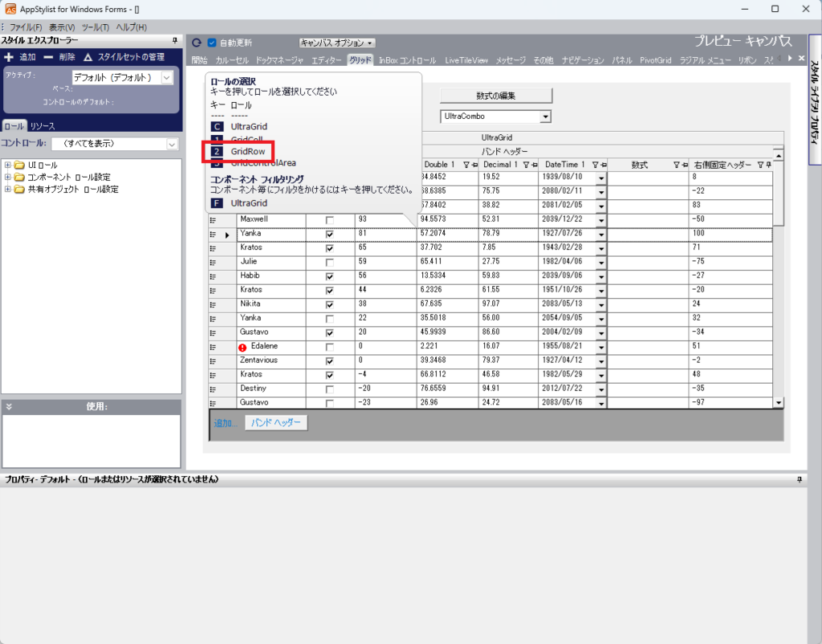Click the Double 1 column filter icon

coord(466,165)
